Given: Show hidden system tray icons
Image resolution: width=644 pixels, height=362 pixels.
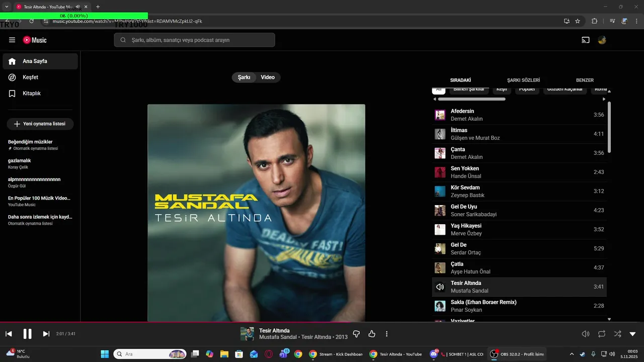Looking at the screenshot, I should coord(572,354).
